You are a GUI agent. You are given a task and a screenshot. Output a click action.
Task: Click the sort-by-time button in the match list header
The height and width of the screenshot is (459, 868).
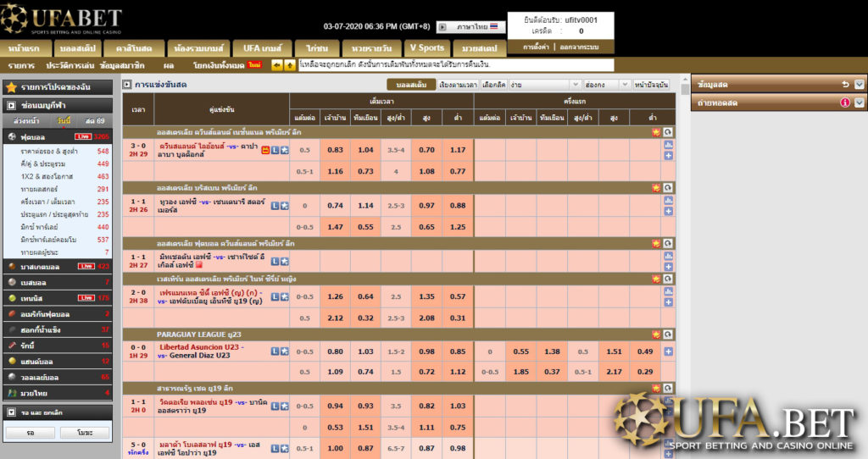(458, 85)
